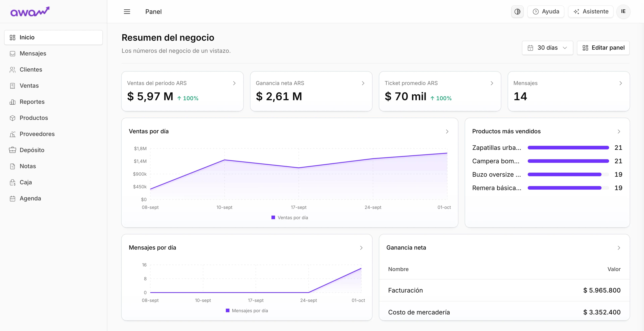644x331 pixels.
Task: Open the Ayuda help button
Action: click(546, 12)
